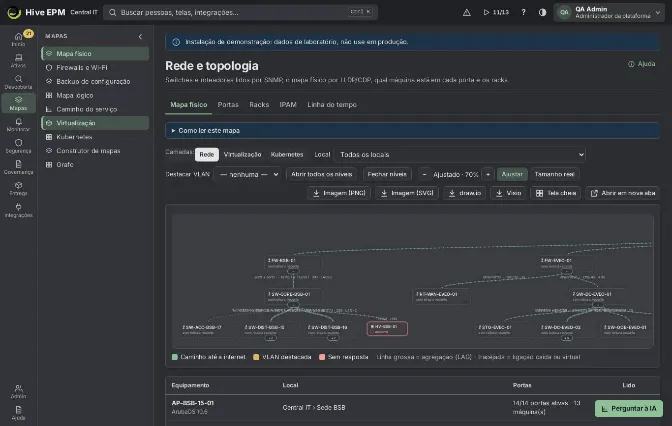Switch to the Linha do tempo tab

pyautogui.click(x=332, y=105)
